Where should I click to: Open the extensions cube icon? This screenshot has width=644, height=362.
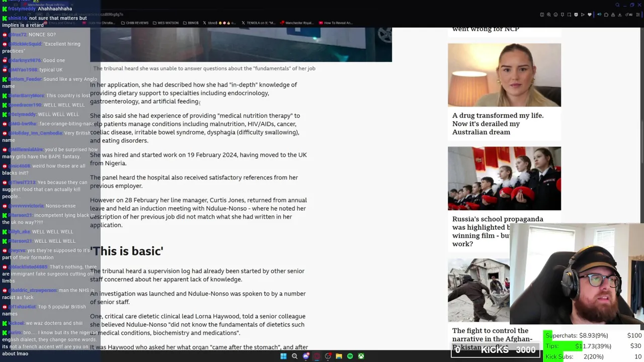click(x=606, y=15)
